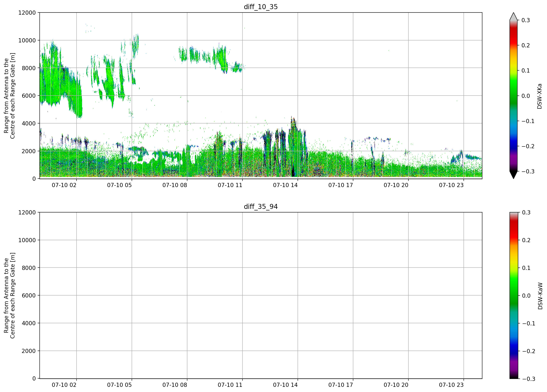This screenshot has height=392, width=547.
Task: Click the DSW-KaW colorbar label
Action: pos(540,296)
